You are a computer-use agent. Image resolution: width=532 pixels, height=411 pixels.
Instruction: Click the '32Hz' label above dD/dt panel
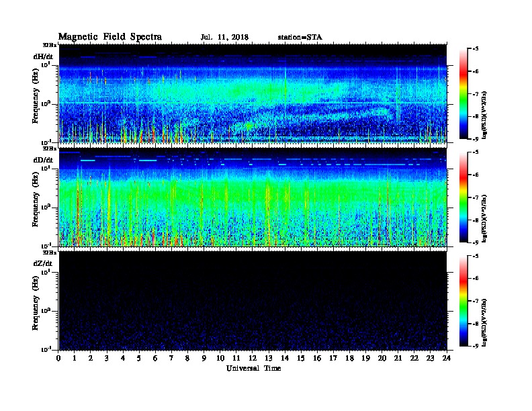[x=49, y=148]
